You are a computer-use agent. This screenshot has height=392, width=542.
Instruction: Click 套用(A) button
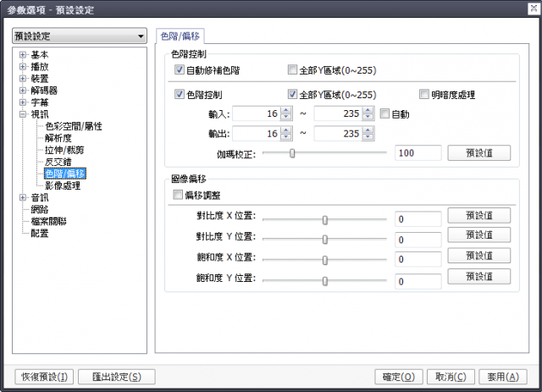tap(503, 377)
